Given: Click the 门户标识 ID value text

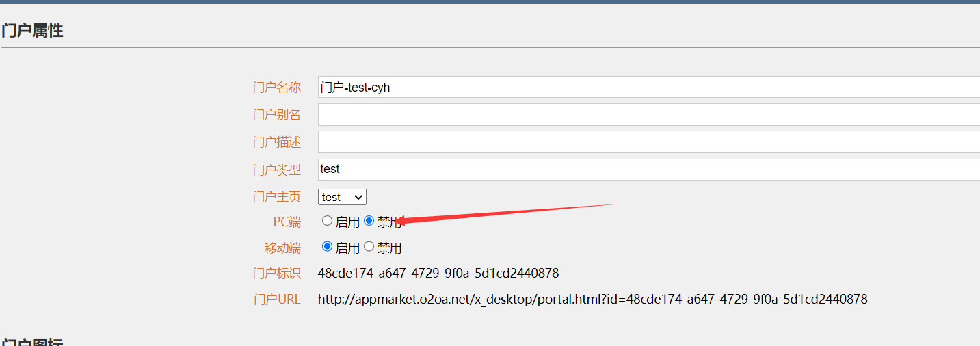Looking at the screenshot, I should [x=438, y=274].
